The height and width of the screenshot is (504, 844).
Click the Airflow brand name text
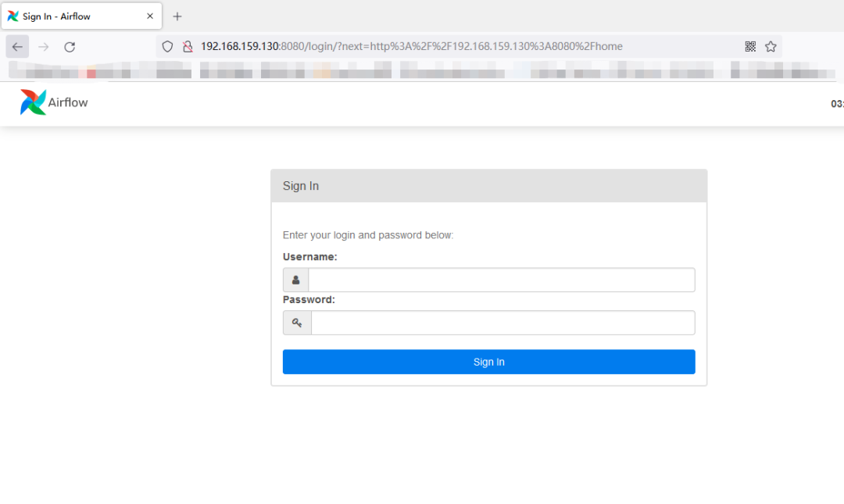[68, 102]
